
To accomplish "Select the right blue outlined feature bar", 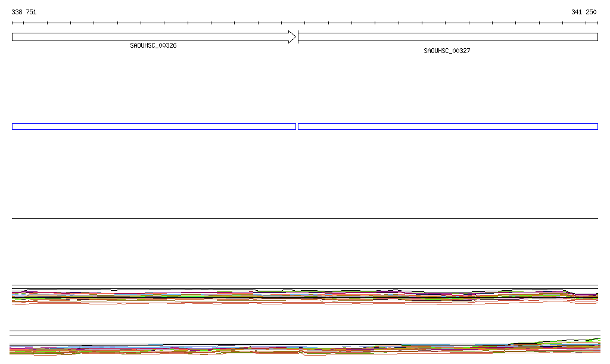I will (x=447, y=126).
